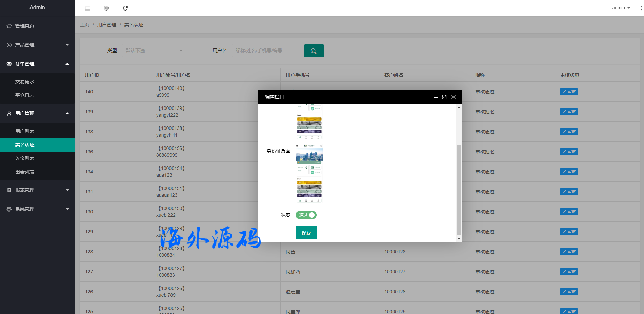This screenshot has width=644, height=314.
Task: Click the 用户名 search input field
Action: click(x=264, y=51)
